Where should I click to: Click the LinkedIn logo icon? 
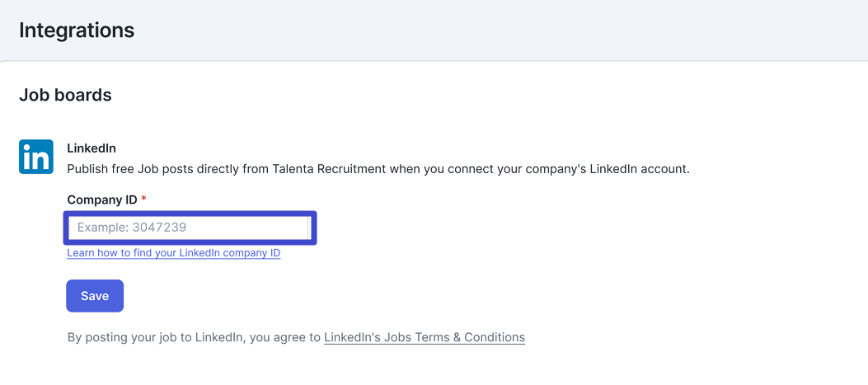[x=36, y=156]
